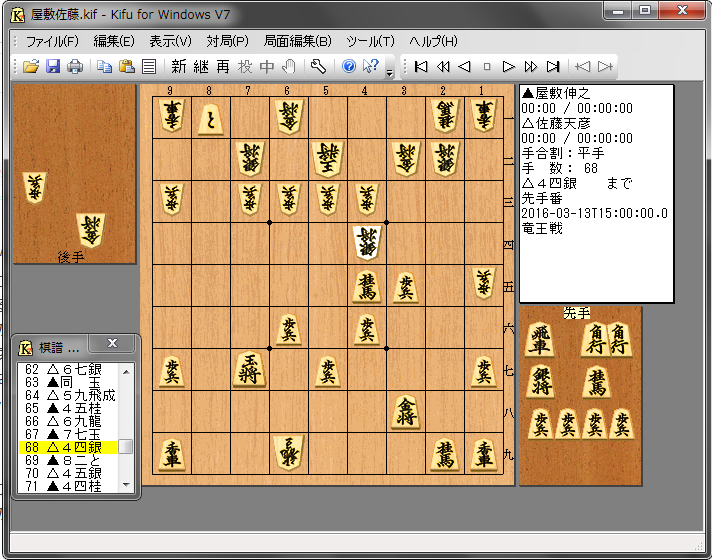Screen dimensions: 712x560
Task: Select the promoted rook on 6九
Action: pyautogui.click(x=289, y=453)
